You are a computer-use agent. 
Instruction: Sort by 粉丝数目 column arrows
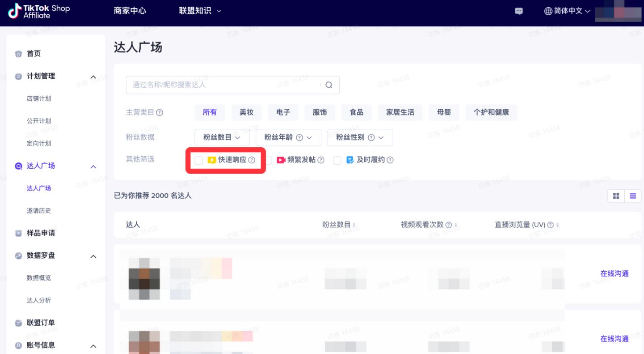(354, 225)
